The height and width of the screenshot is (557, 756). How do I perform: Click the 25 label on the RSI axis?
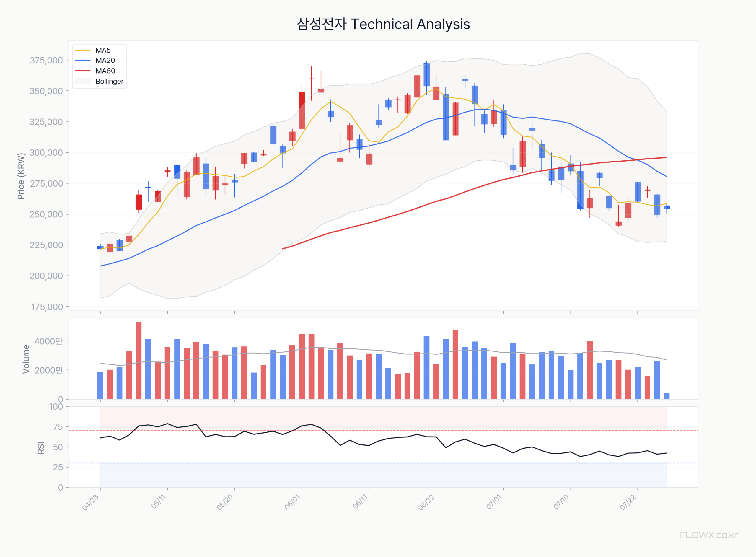(x=58, y=467)
